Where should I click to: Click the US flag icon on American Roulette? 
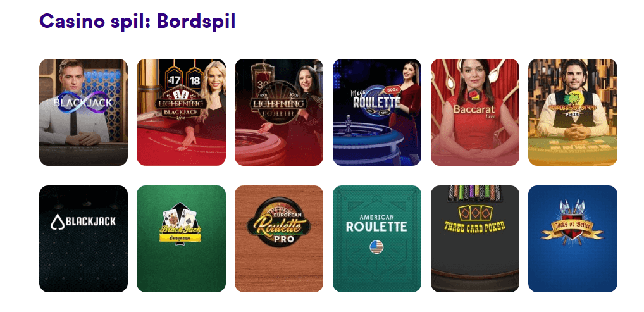pyautogui.click(x=376, y=247)
